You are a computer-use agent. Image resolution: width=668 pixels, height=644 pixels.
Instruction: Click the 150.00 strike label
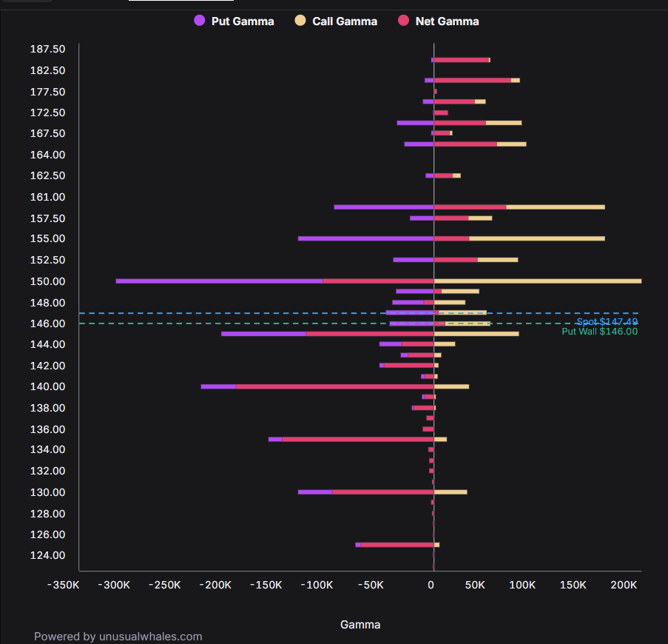tap(47, 281)
